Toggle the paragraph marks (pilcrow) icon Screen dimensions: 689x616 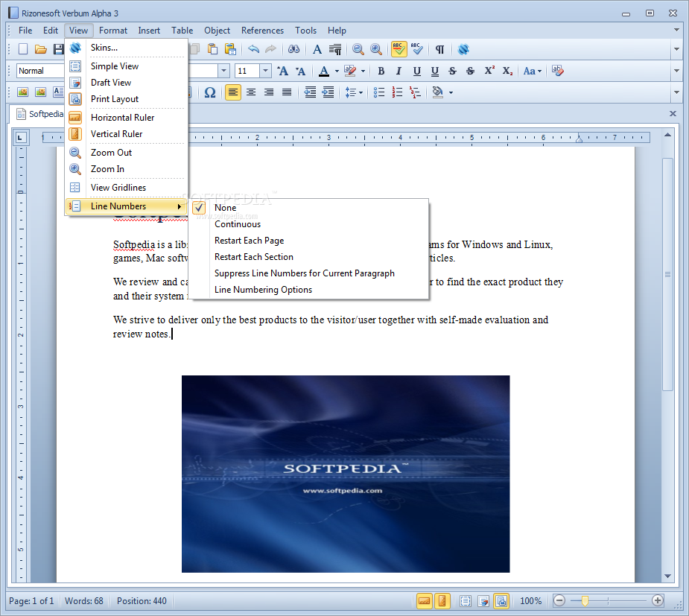[x=439, y=49]
